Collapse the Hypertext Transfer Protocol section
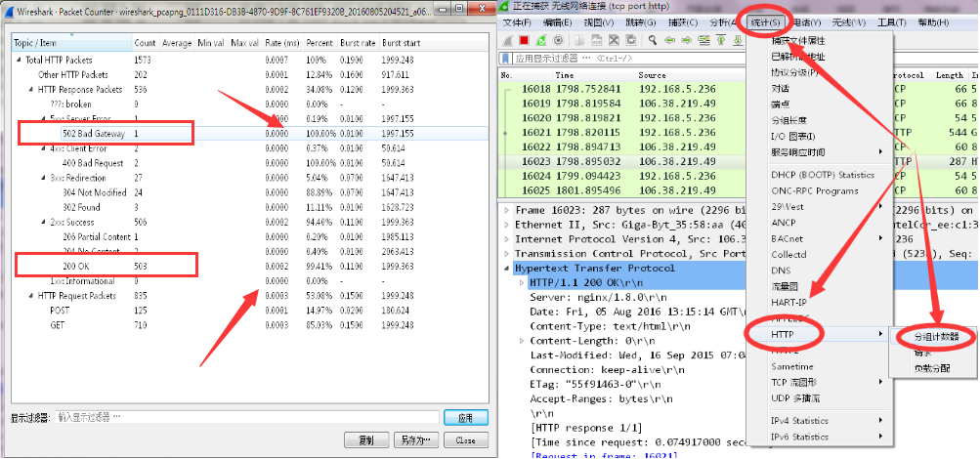The height and width of the screenshot is (459, 980). click(507, 269)
